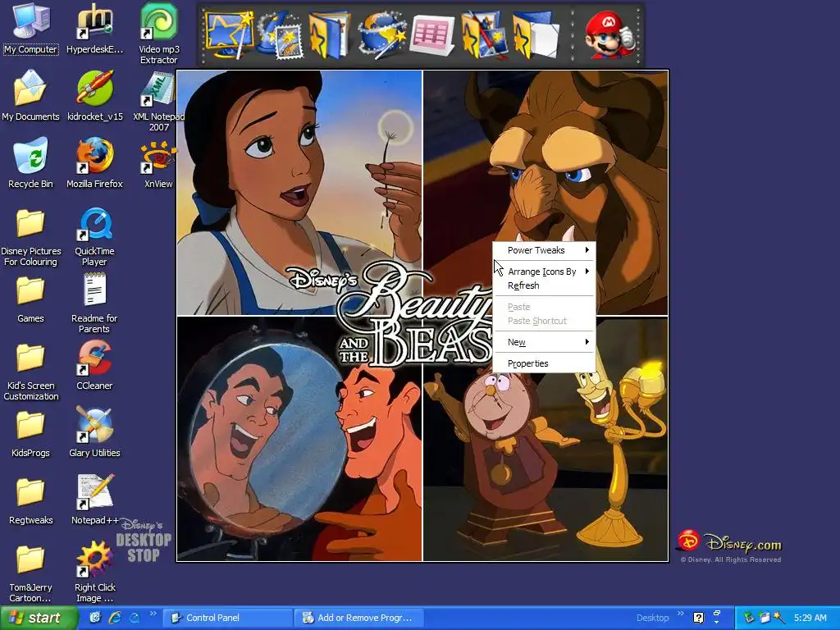Open Disney Pictures For Colouring folder

[x=30, y=235]
